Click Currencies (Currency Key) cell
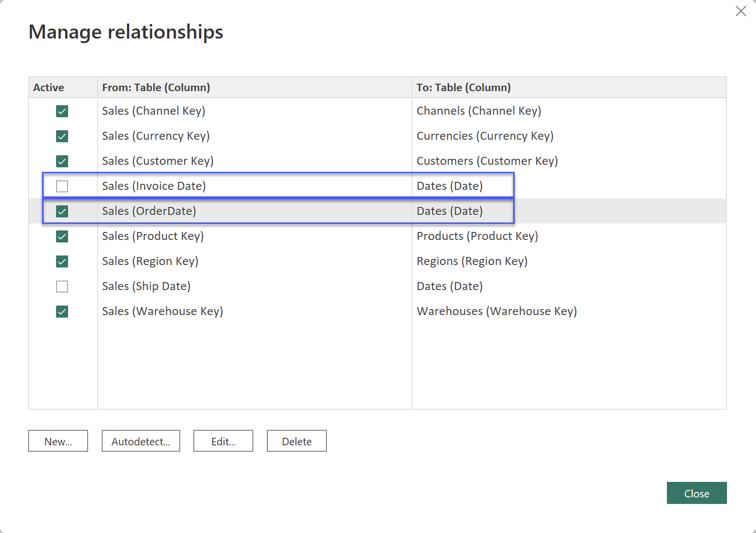The height and width of the screenshot is (533, 756). pos(485,136)
